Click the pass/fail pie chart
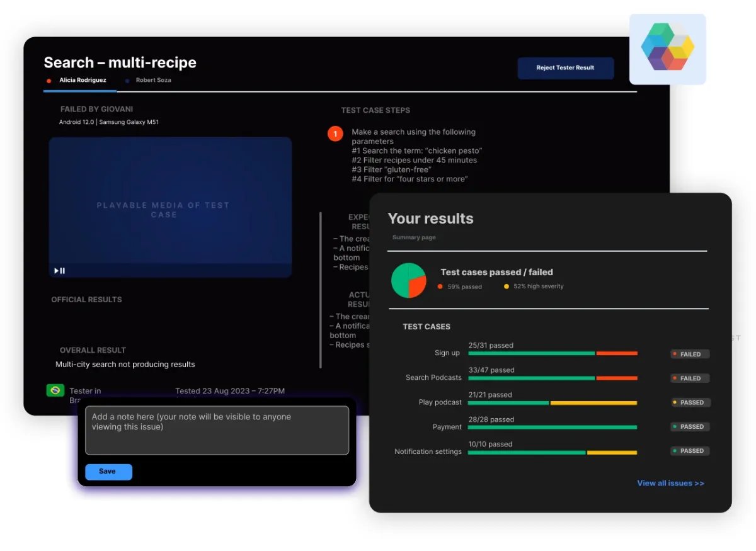The height and width of the screenshot is (551, 756). click(x=409, y=280)
